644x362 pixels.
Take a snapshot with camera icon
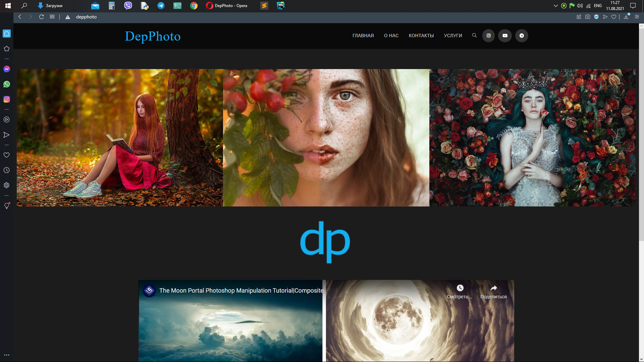[x=588, y=17]
